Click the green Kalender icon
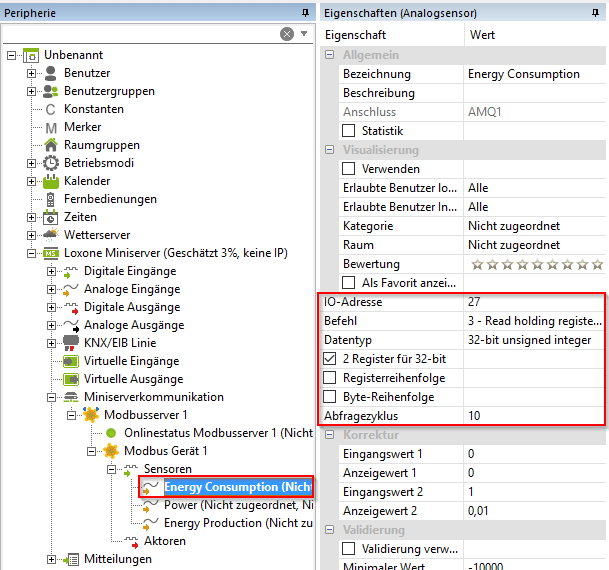Screen dimensions: 609x570 pyautogui.click(x=50, y=181)
